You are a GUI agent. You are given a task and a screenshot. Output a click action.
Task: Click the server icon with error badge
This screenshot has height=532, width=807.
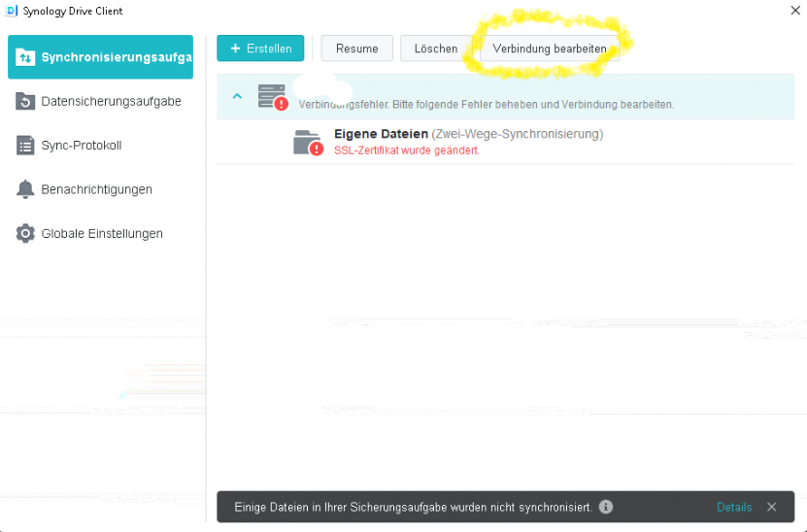click(272, 96)
